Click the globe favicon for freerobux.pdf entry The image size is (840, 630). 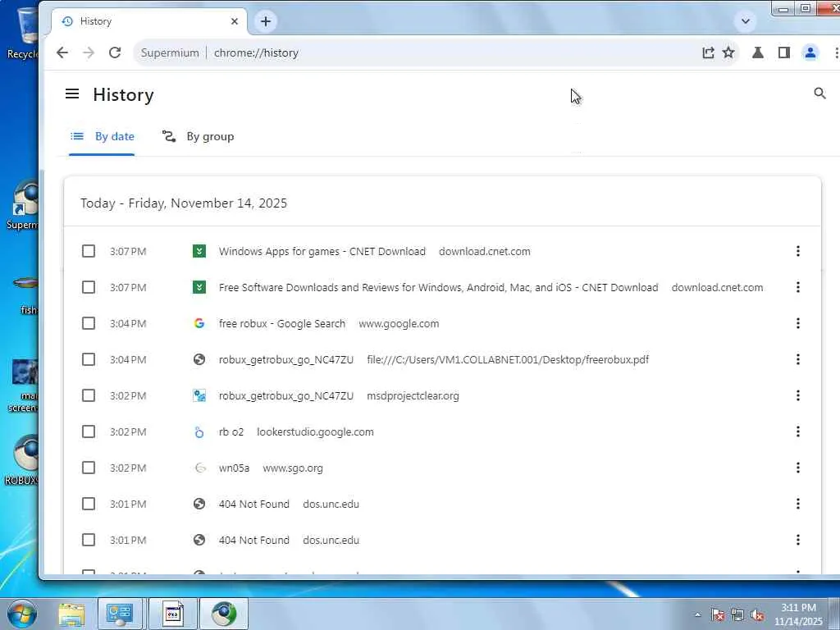pyautogui.click(x=199, y=359)
